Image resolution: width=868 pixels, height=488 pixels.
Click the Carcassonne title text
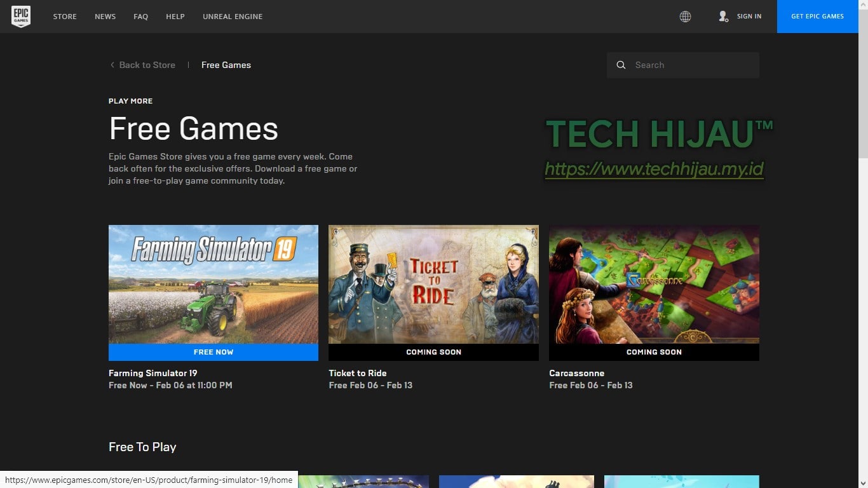tap(577, 373)
